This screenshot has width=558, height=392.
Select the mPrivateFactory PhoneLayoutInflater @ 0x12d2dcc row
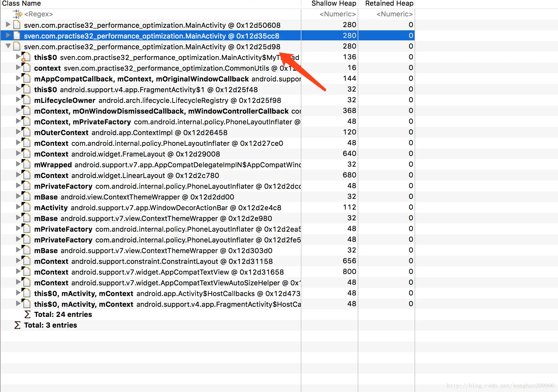(x=207, y=186)
